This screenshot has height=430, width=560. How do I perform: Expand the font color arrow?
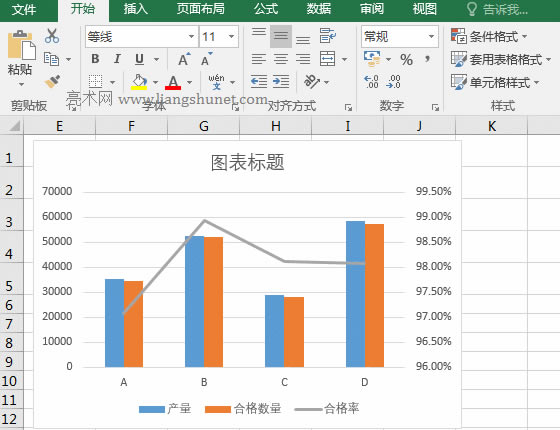click(x=189, y=82)
